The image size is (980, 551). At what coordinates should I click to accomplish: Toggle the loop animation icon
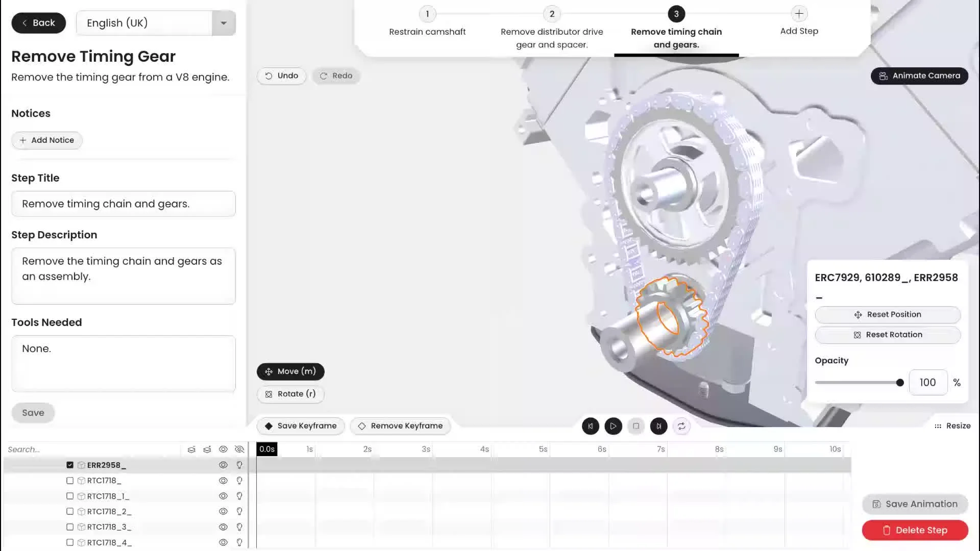681,426
